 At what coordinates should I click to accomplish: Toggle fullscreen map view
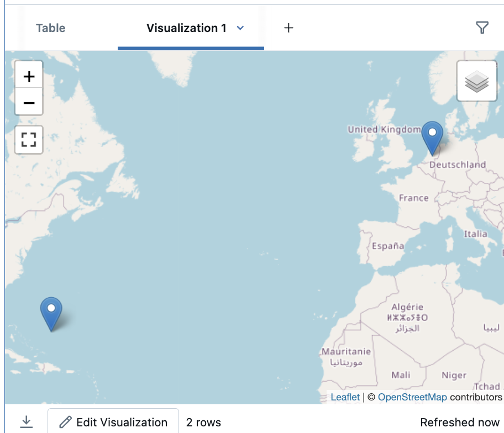point(29,139)
